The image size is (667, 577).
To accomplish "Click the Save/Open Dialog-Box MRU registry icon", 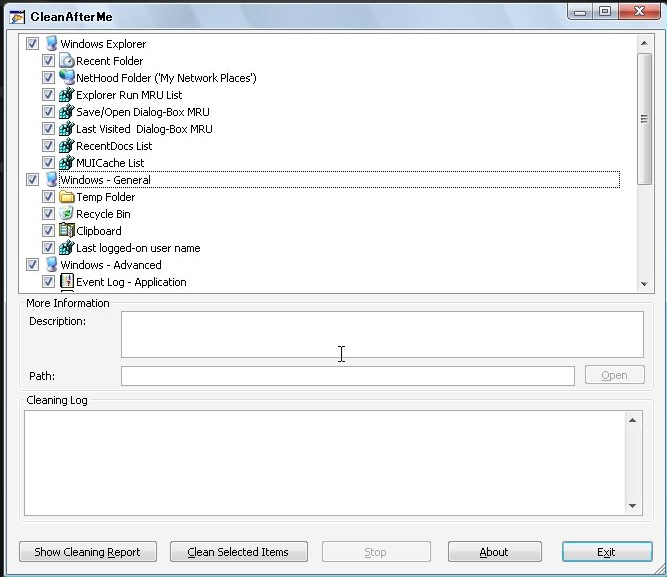I will 67,111.
